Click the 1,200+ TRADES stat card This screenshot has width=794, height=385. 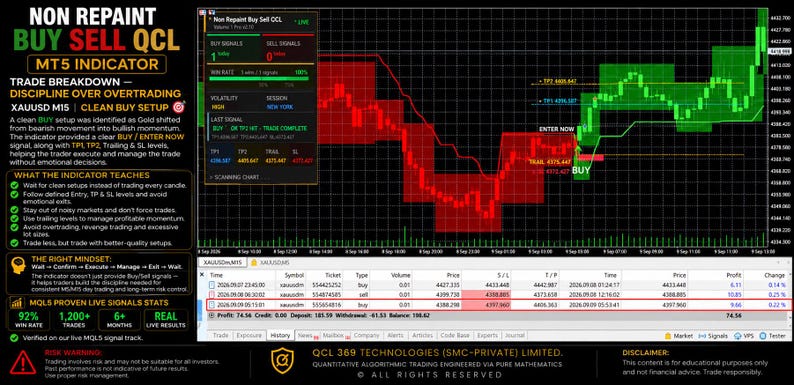[74, 320]
